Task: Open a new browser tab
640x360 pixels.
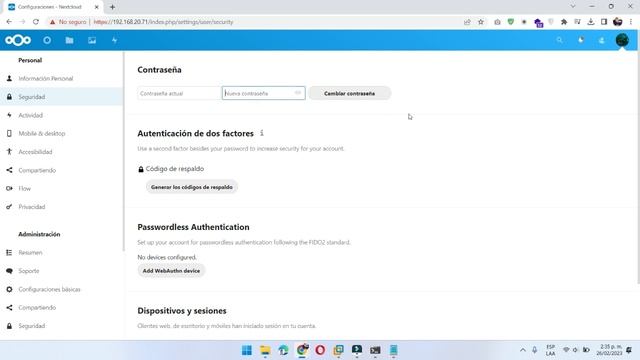Action: (x=112, y=7)
